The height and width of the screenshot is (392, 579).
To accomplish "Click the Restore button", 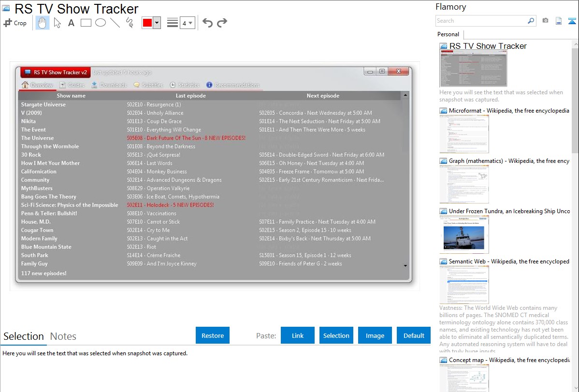I will click(212, 335).
